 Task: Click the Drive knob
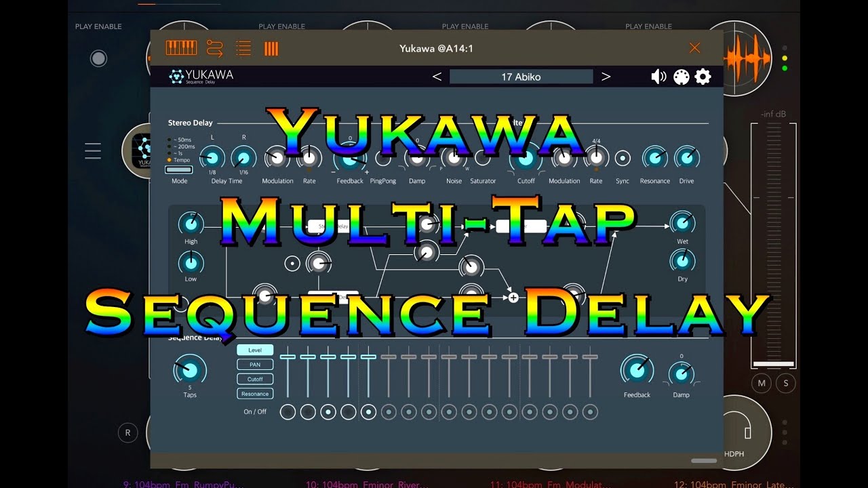(686, 159)
